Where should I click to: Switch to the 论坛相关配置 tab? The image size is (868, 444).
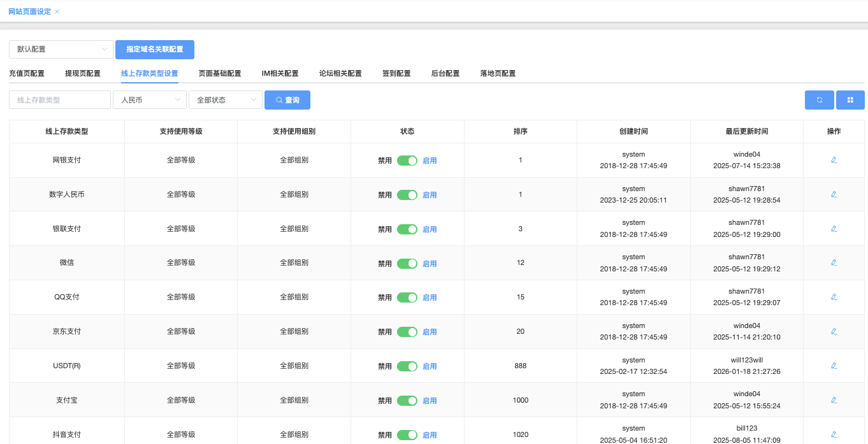click(340, 73)
